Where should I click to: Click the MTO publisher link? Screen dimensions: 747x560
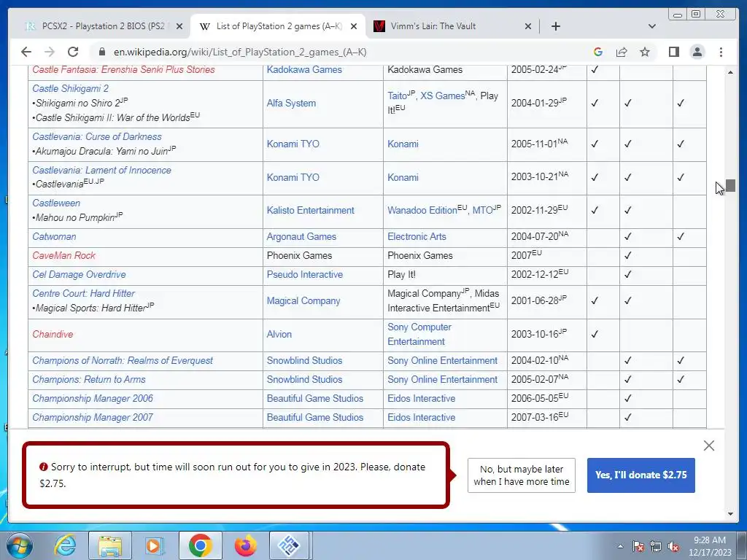coord(482,211)
